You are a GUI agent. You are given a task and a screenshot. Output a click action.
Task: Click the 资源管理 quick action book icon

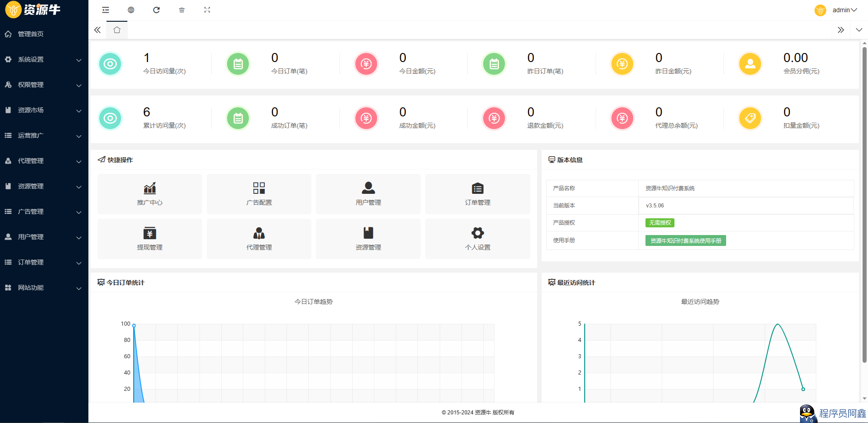pos(368,233)
